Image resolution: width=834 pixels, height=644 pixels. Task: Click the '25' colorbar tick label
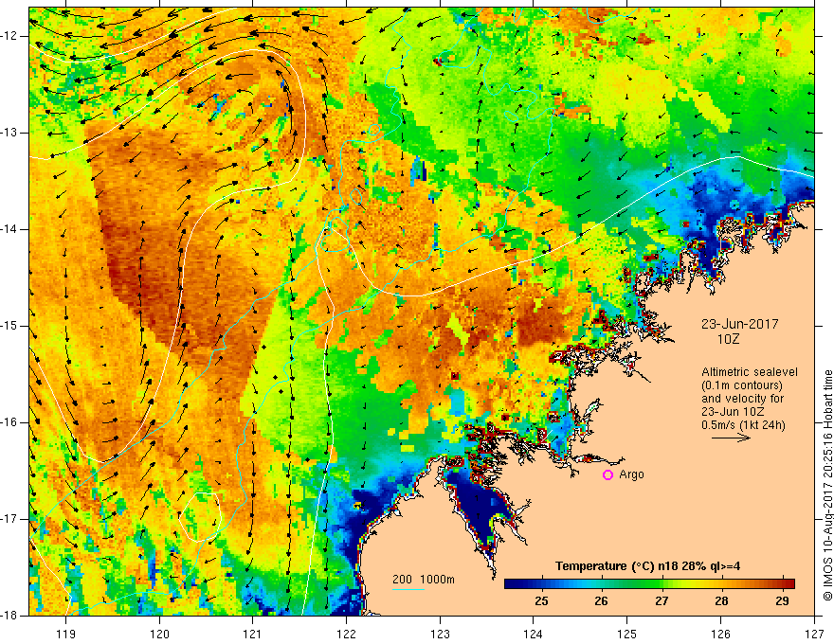pyautogui.click(x=541, y=601)
